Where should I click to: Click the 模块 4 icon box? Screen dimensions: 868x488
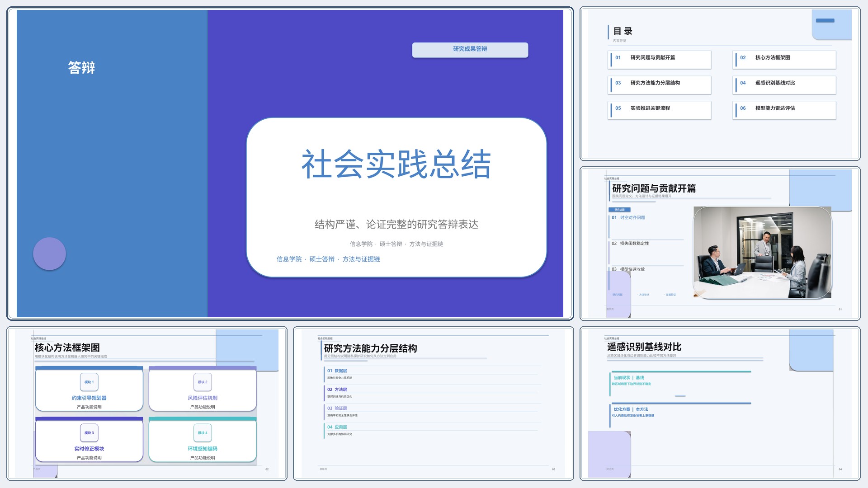[203, 433]
